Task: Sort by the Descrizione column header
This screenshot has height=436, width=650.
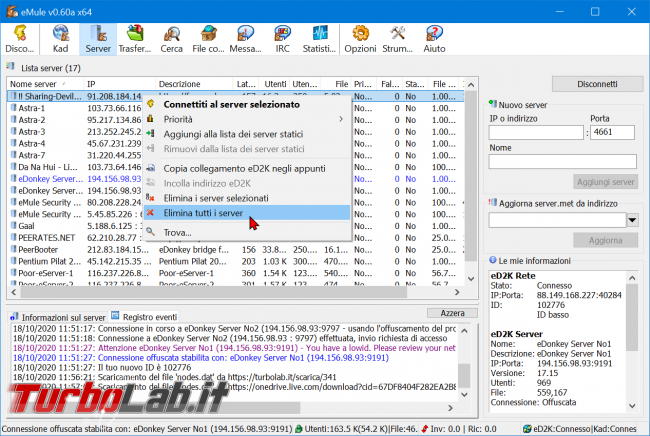Action: coord(194,84)
